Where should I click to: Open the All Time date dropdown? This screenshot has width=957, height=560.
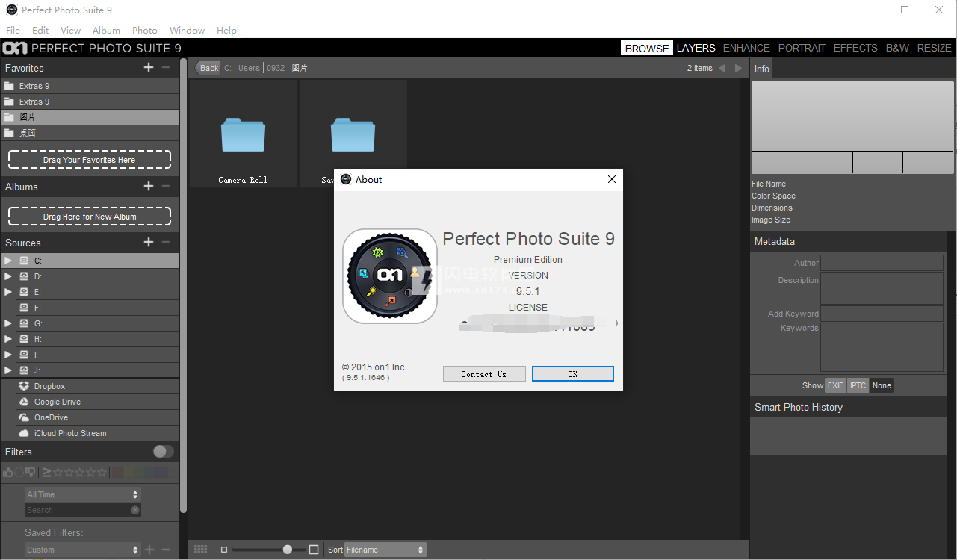[x=82, y=494]
